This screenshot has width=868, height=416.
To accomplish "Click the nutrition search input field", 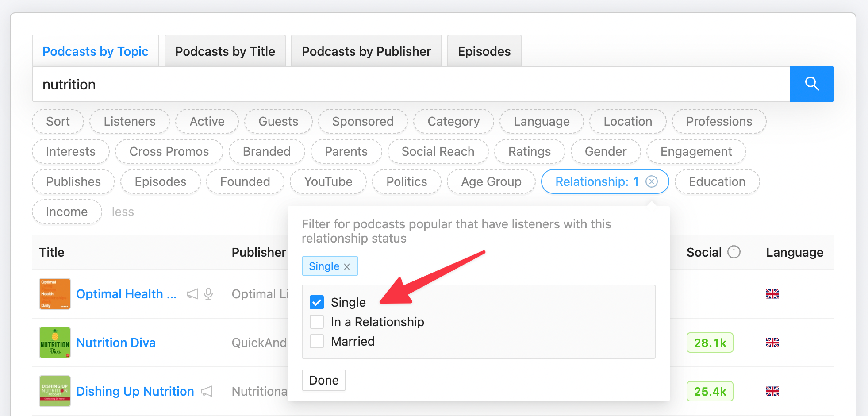I will [x=411, y=84].
